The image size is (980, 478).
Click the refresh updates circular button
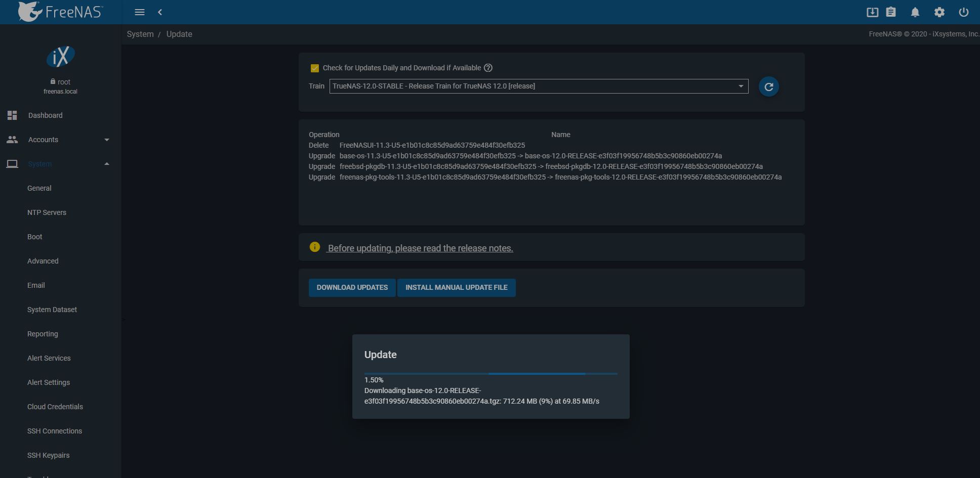pyautogui.click(x=768, y=86)
